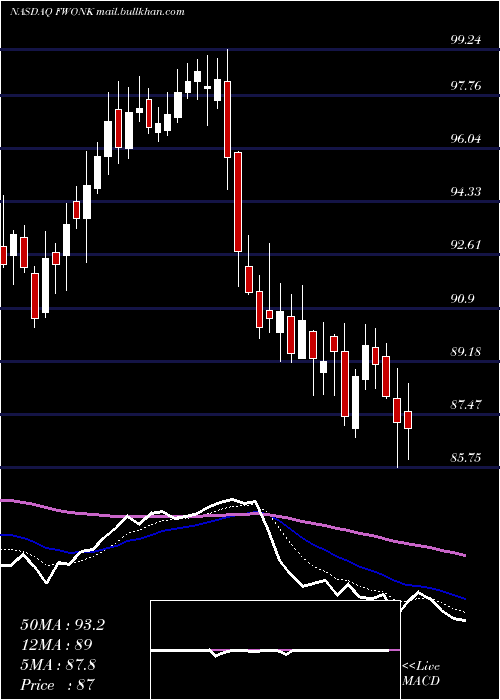Click the Price : 87 readout
500x700 pixels.
57,685
